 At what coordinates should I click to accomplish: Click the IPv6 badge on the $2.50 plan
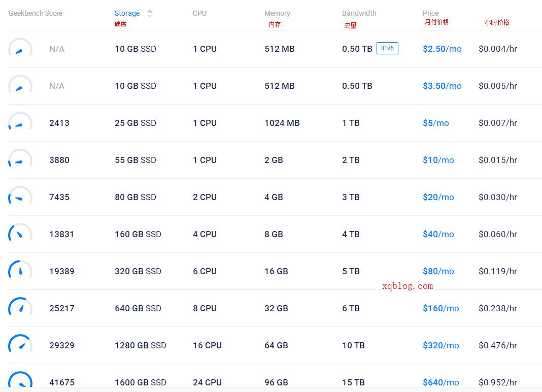387,48
